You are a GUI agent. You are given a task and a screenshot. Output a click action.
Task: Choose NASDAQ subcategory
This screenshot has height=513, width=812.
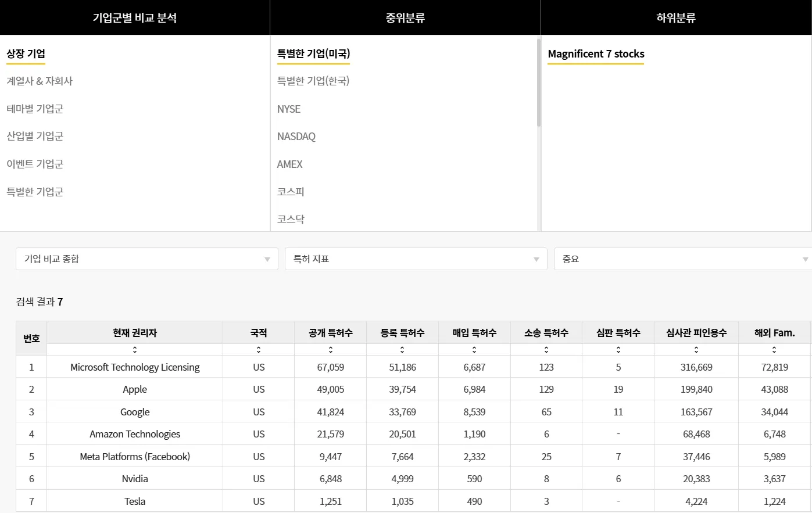(296, 137)
